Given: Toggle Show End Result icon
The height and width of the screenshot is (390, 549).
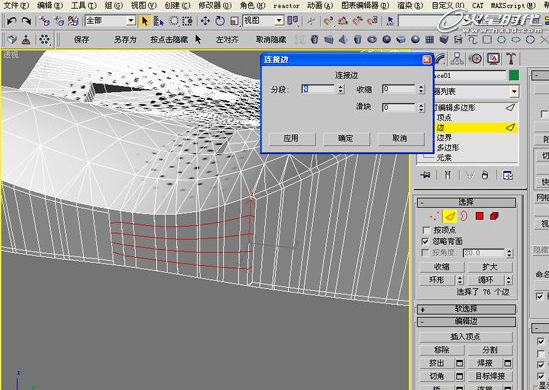Looking at the screenshot, I should click(447, 175).
